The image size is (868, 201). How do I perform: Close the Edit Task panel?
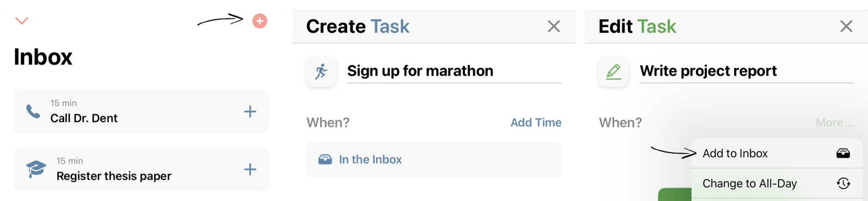846,26
